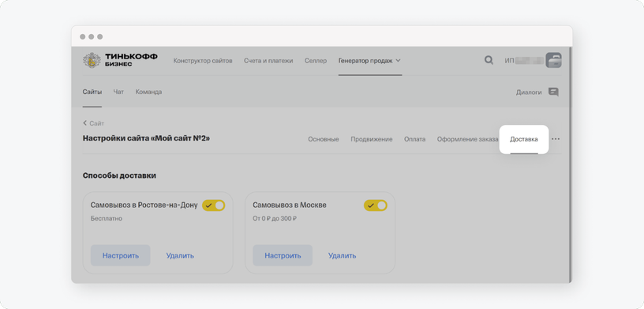Open the Продвижение settings tab

[372, 139]
